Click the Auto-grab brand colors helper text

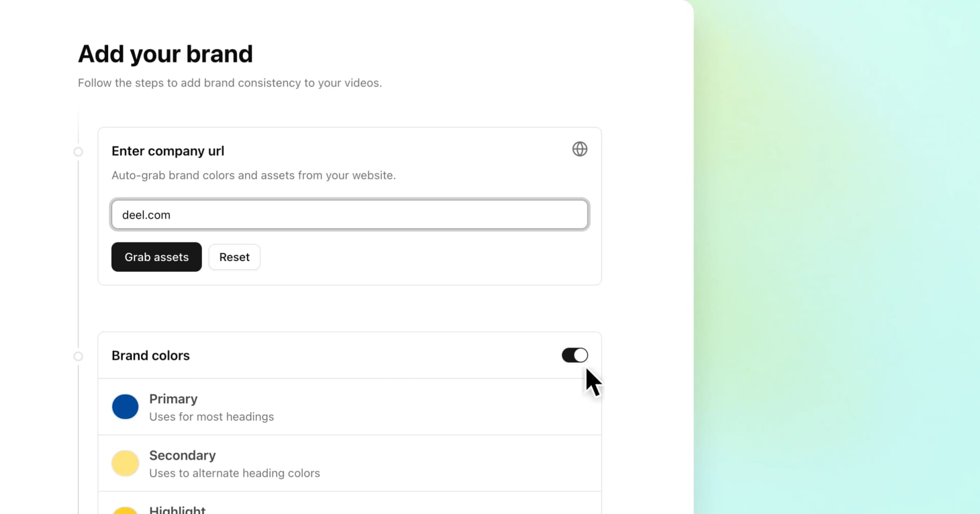click(254, 175)
